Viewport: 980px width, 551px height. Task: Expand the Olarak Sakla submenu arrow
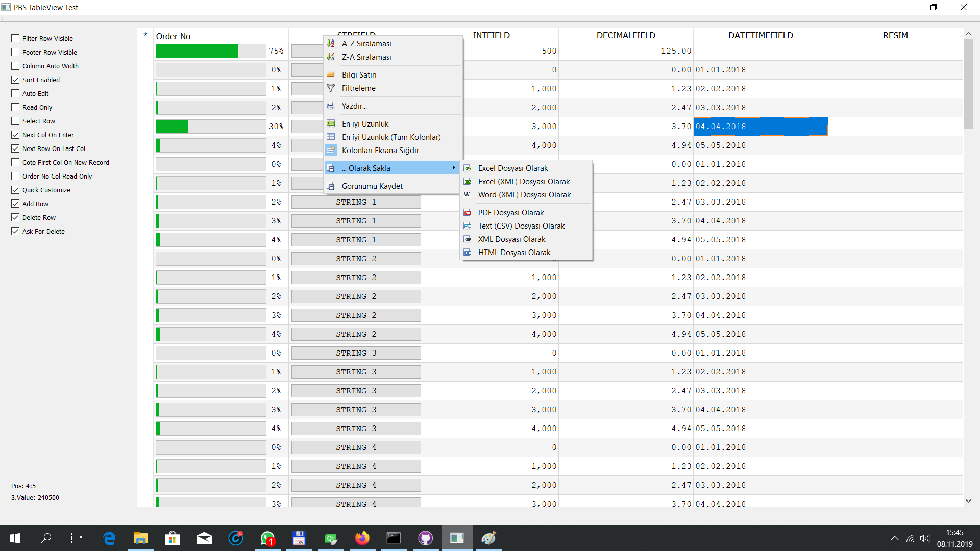coord(453,168)
